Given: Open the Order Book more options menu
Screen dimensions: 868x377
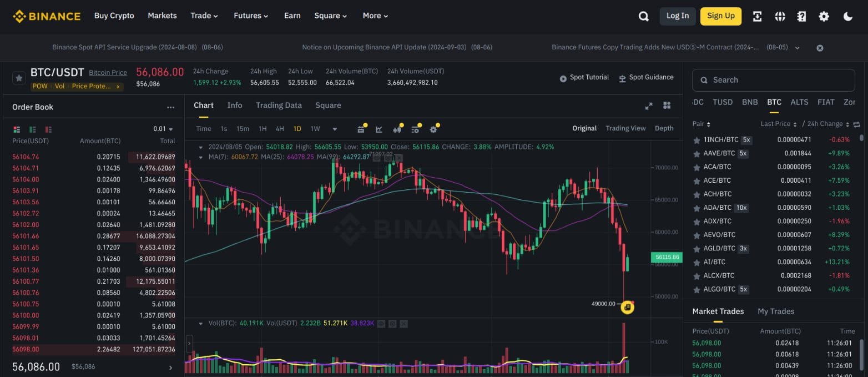Looking at the screenshot, I should pos(171,107).
